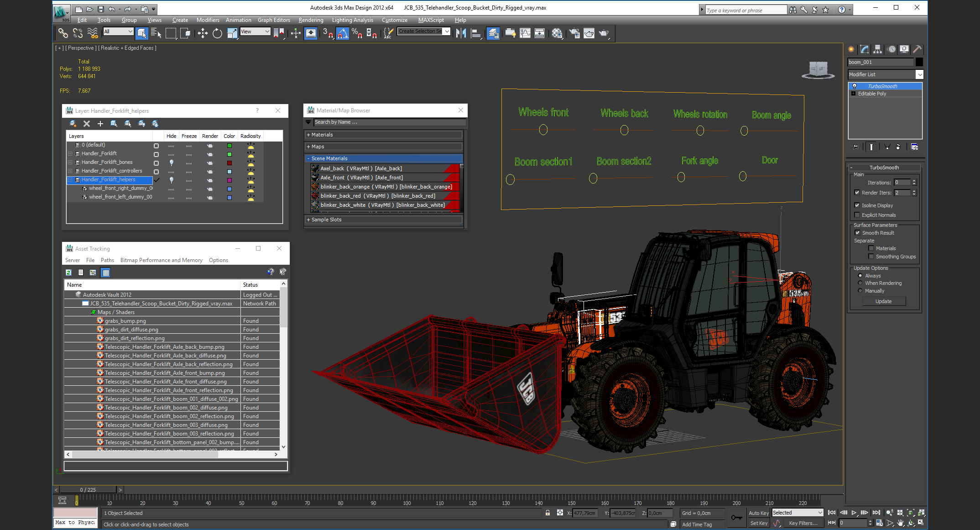This screenshot has height=530, width=980.
Task: Click the Unlink Selection tool
Action: tap(78, 33)
